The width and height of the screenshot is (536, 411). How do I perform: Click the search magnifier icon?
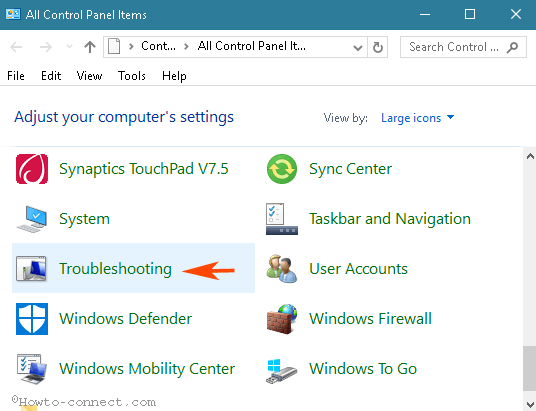512,47
